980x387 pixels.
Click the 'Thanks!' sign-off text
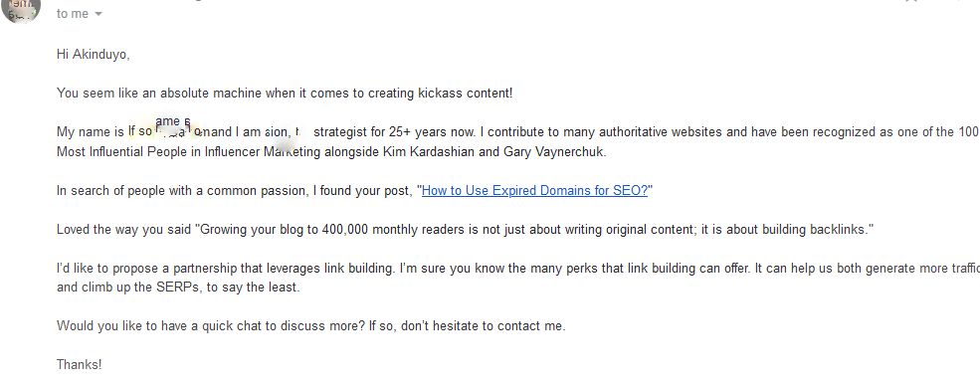[79, 364]
